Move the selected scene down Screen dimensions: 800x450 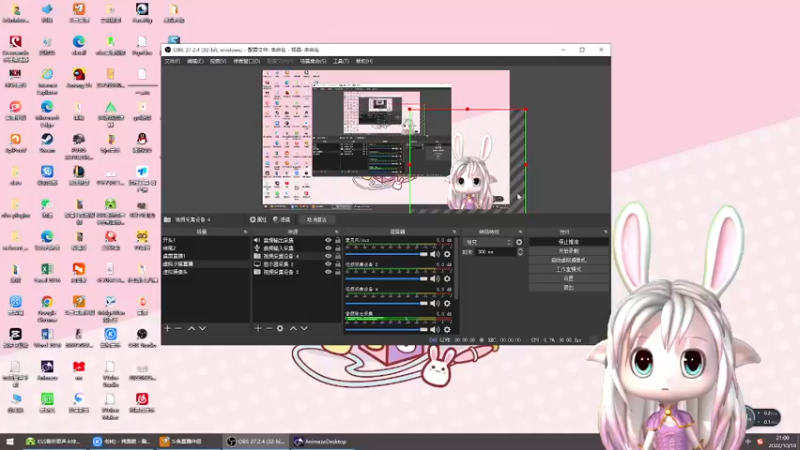click(x=203, y=329)
